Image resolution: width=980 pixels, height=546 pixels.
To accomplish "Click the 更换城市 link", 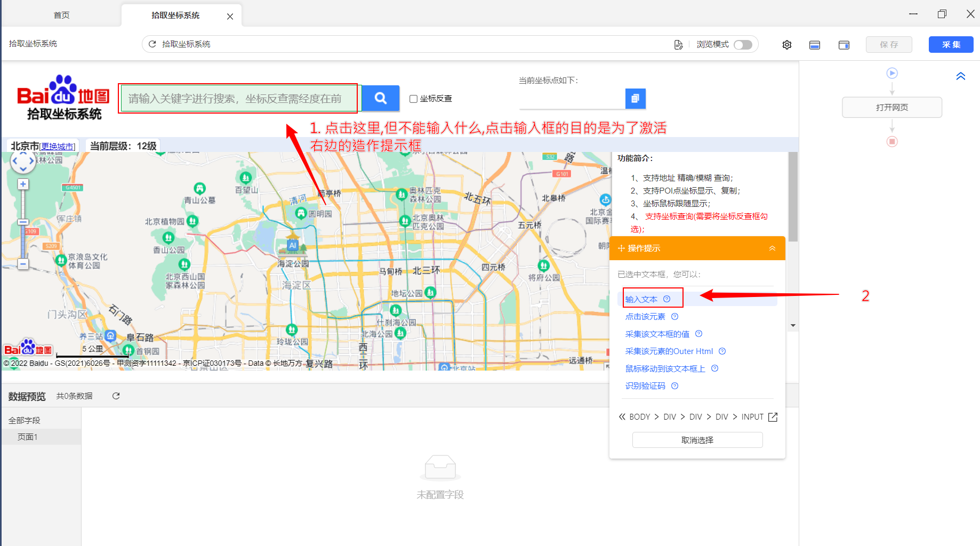I will tap(58, 147).
